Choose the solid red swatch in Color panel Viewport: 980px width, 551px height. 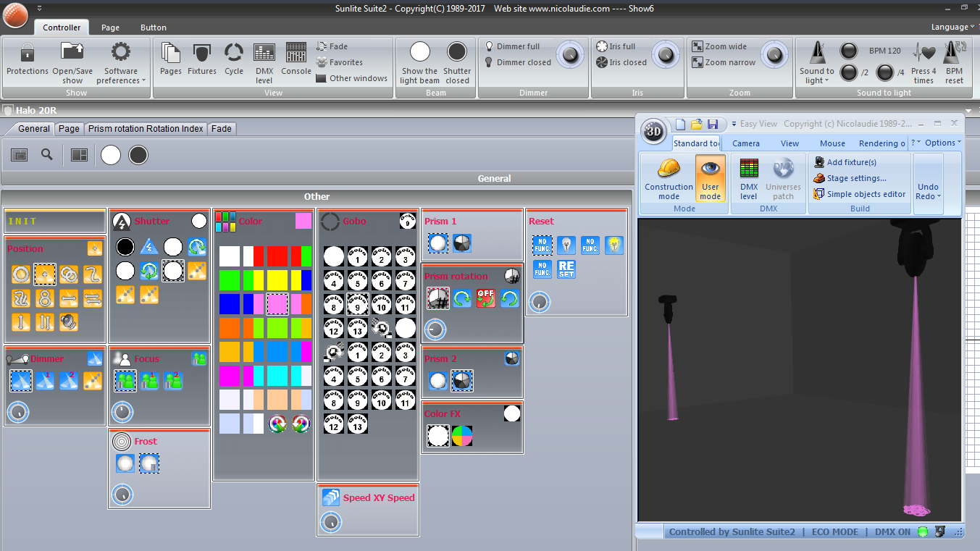[277, 256]
